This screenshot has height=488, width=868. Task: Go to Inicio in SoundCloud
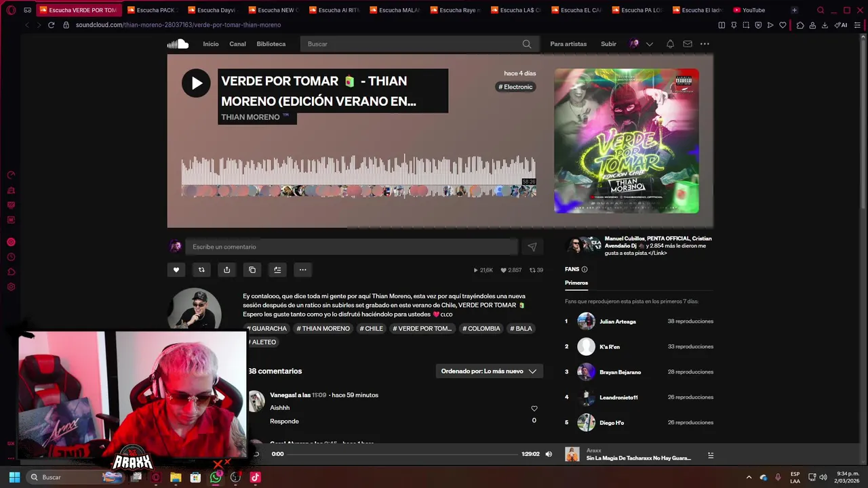(211, 44)
